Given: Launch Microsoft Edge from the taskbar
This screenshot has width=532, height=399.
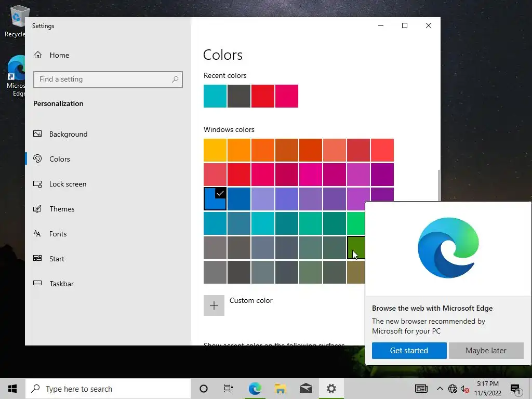Looking at the screenshot, I should (255, 389).
